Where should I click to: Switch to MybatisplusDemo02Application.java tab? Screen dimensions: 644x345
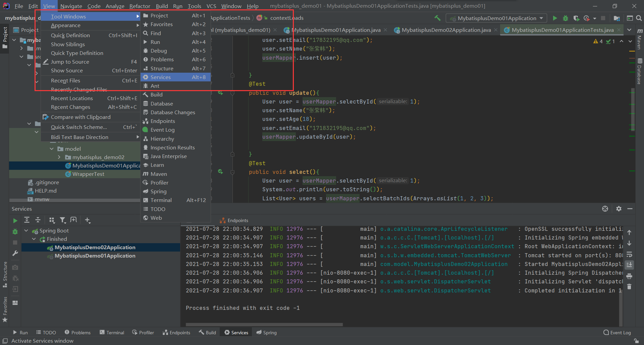click(446, 30)
